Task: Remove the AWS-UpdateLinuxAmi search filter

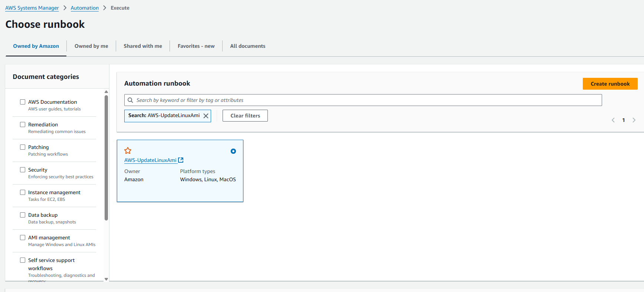Action: tap(206, 116)
